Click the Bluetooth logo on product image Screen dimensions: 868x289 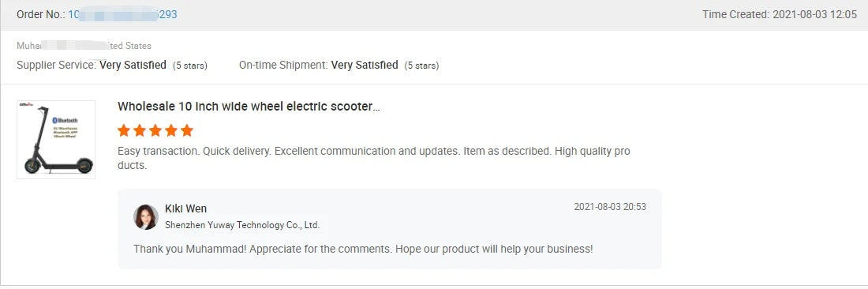(x=65, y=120)
